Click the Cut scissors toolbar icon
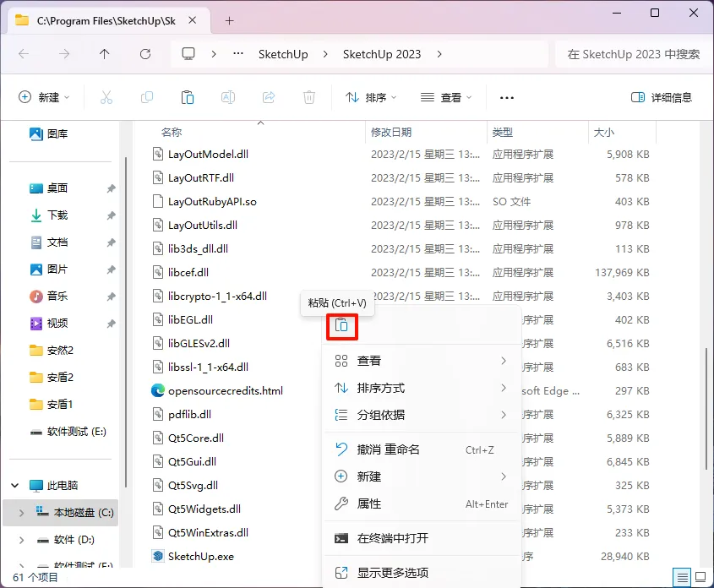Image resolution: width=714 pixels, height=588 pixels. pyautogui.click(x=106, y=97)
